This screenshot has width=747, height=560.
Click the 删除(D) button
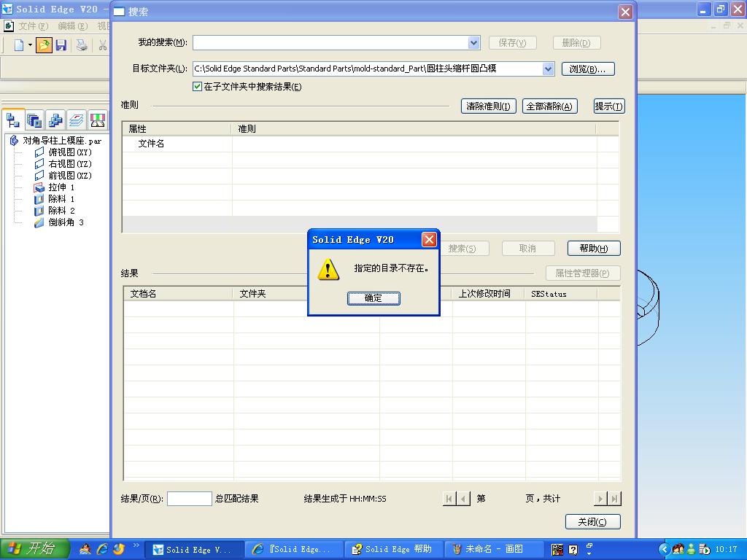[576, 43]
